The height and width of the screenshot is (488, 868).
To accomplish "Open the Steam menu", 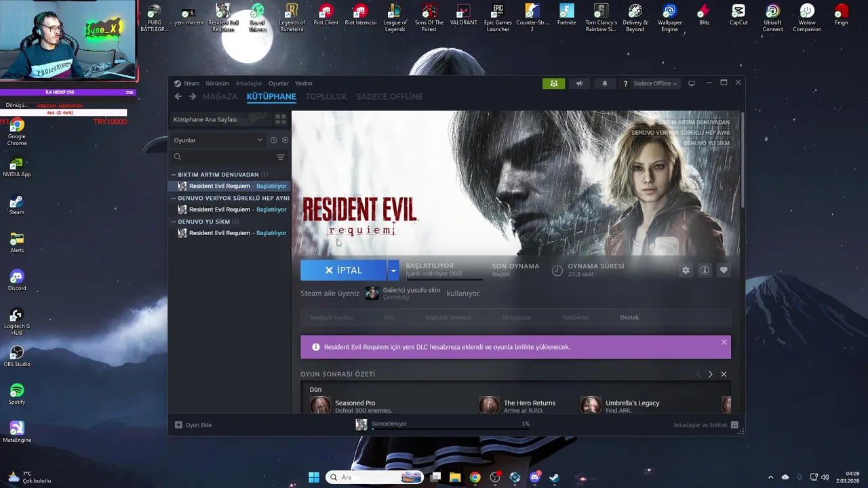I will coord(187,83).
